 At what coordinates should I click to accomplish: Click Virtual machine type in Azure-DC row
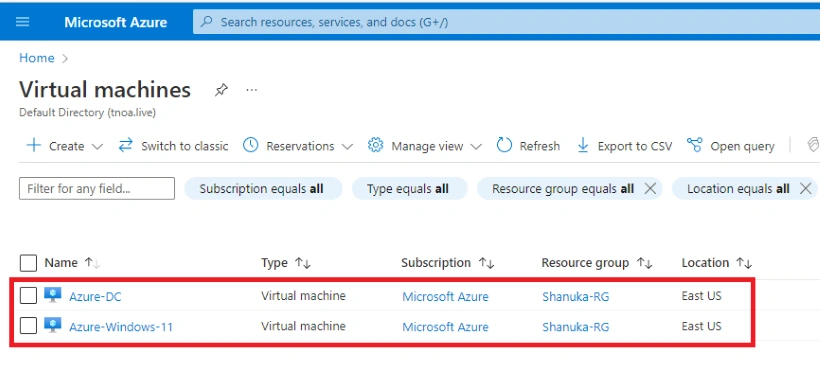[303, 296]
